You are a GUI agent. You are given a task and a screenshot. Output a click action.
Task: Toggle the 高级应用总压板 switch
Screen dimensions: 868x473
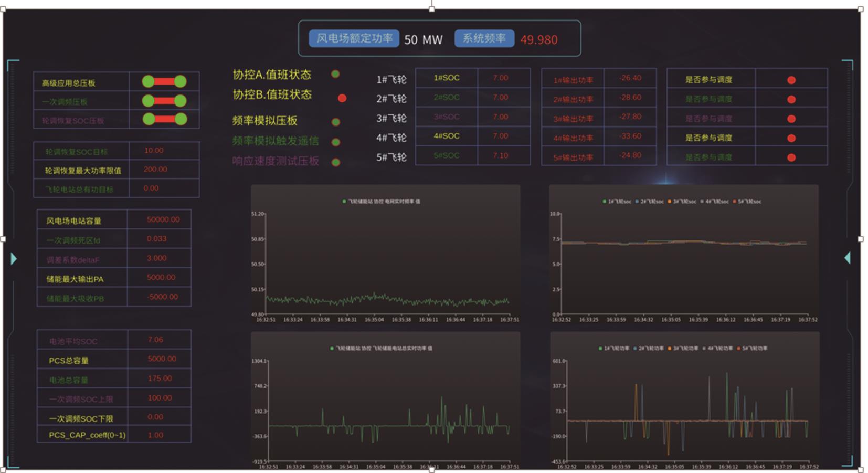pyautogui.click(x=164, y=81)
